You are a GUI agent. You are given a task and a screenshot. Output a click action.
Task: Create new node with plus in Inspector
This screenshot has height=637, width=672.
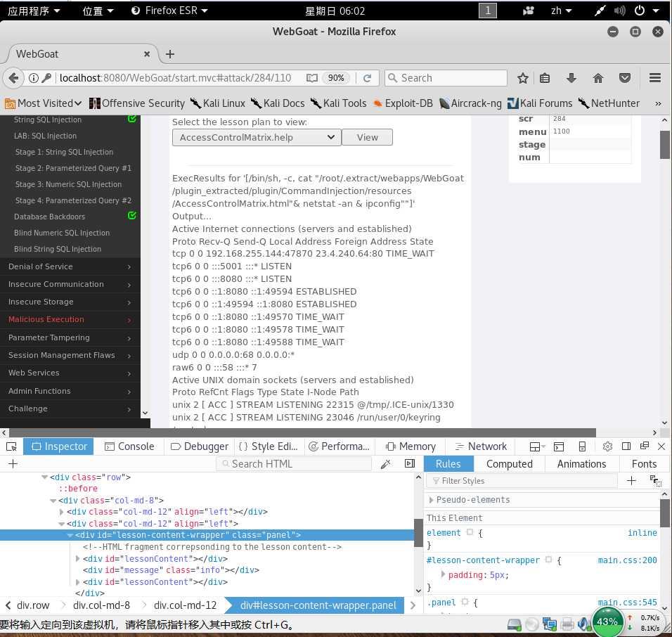13,464
